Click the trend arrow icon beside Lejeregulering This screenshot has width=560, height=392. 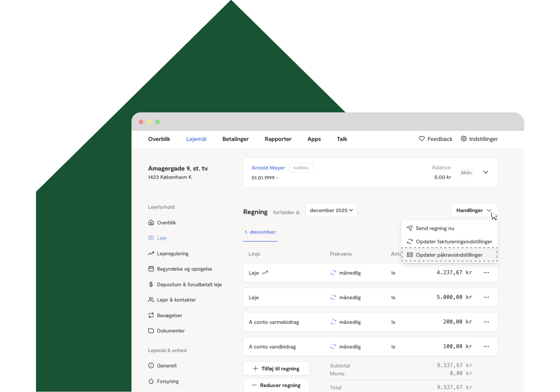pyautogui.click(x=151, y=253)
